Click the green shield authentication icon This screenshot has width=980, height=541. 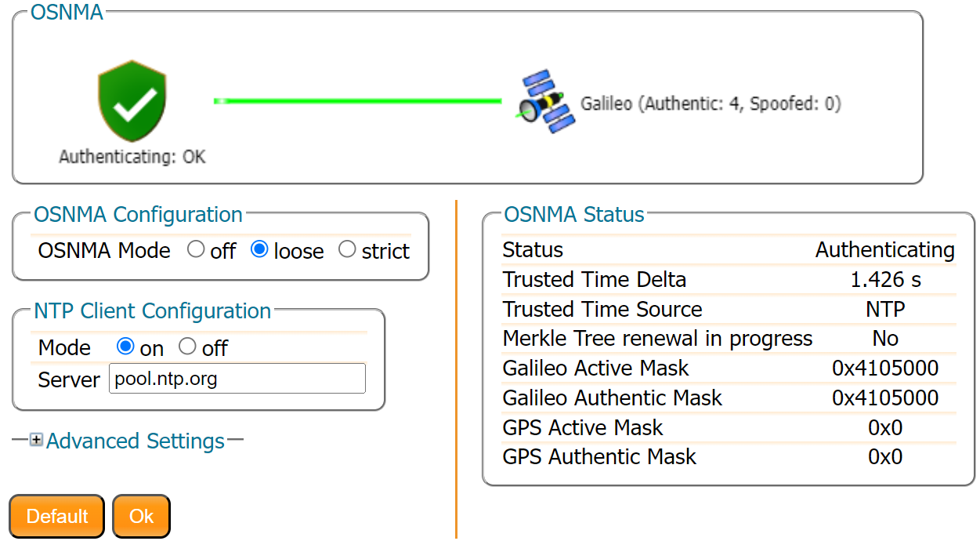[132, 101]
